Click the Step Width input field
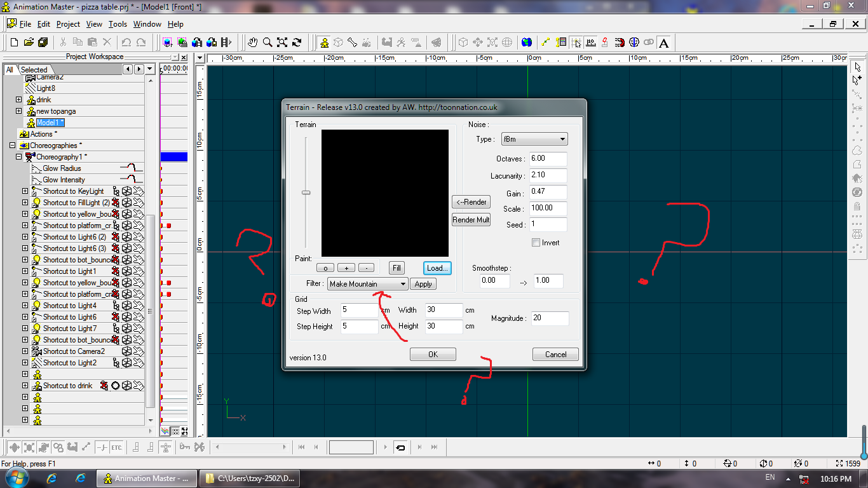Viewport: 868px width, 488px height. coord(359,311)
